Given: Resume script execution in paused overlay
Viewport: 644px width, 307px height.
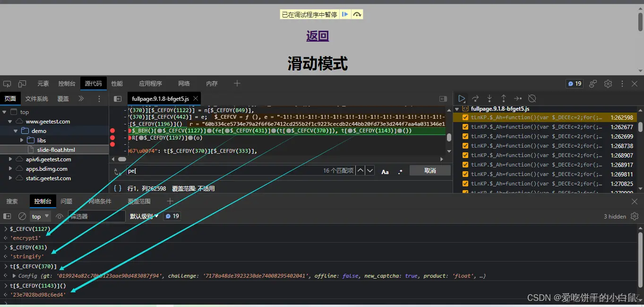Looking at the screenshot, I should 345,15.
